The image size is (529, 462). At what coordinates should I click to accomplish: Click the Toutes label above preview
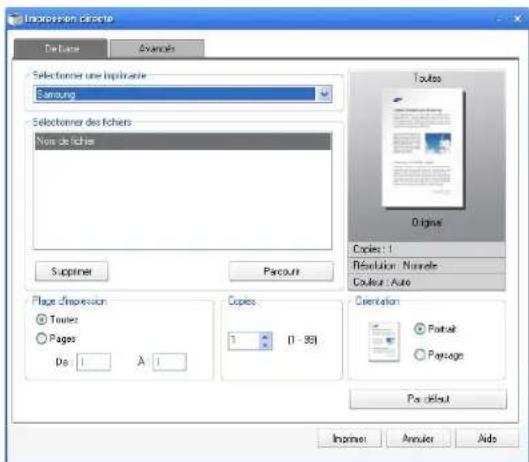click(427, 78)
